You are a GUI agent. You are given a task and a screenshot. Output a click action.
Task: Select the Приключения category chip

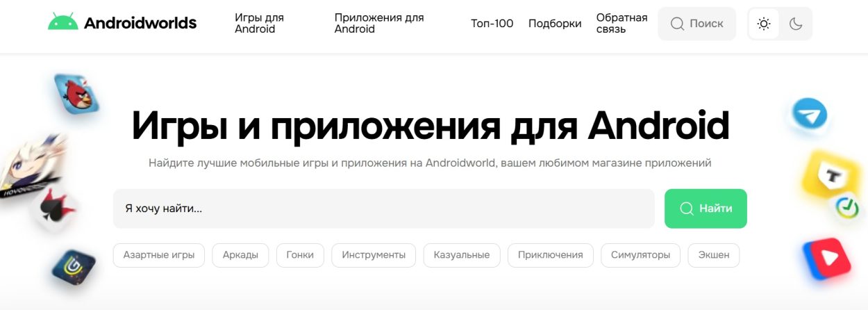click(x=551, y=255)
